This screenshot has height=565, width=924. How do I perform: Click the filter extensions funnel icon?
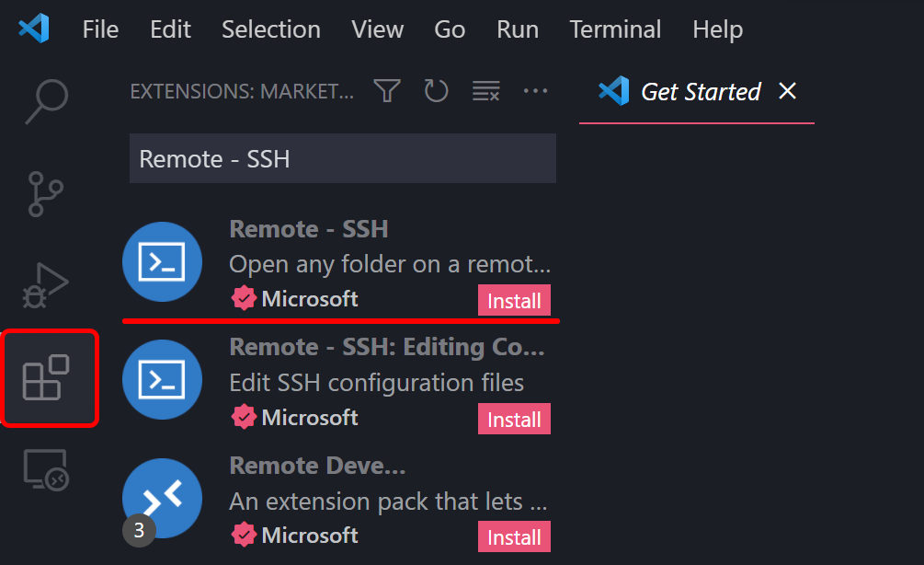point(387,91)
